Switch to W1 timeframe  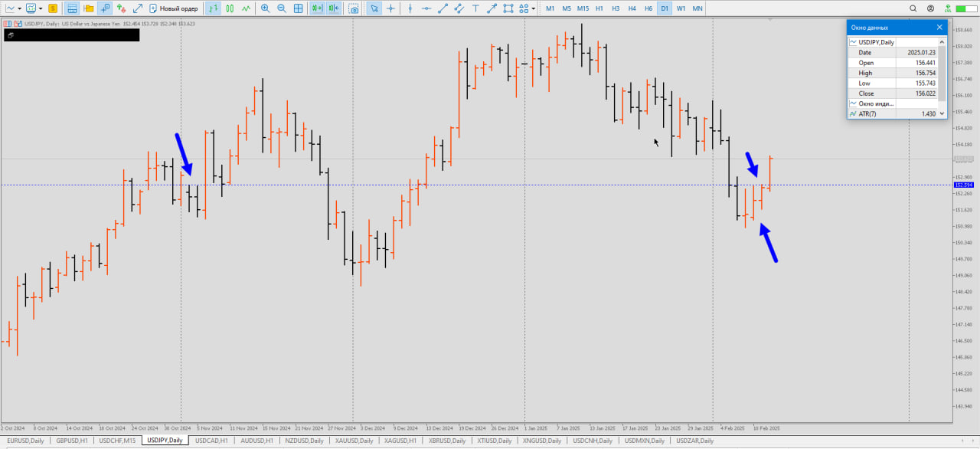pos(681,8)
